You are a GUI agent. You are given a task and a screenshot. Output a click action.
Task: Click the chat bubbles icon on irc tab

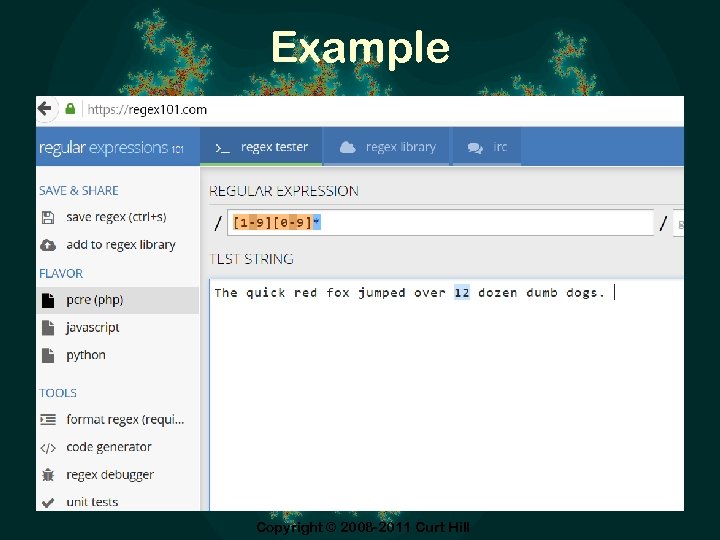475,148
